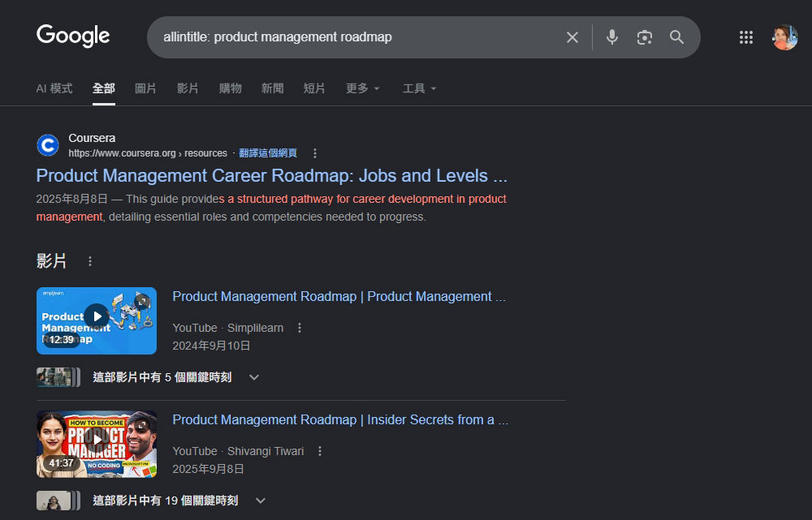Image resolution: width=812 pixels, height=520 pixels.
Task: Click YouTube · Simplilearn source text
Action: (x=228, y=328)
